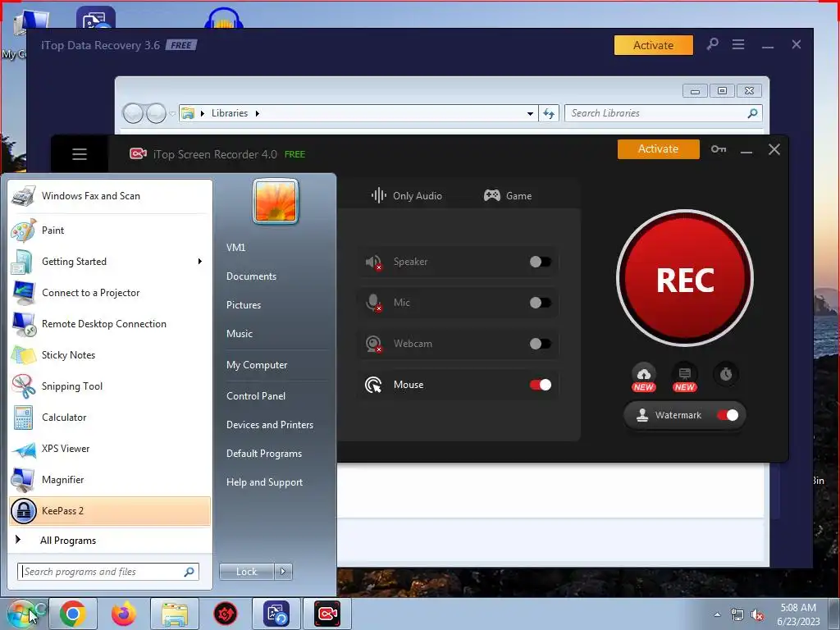
Task: Click the Lock button
Action: point(246,572)
